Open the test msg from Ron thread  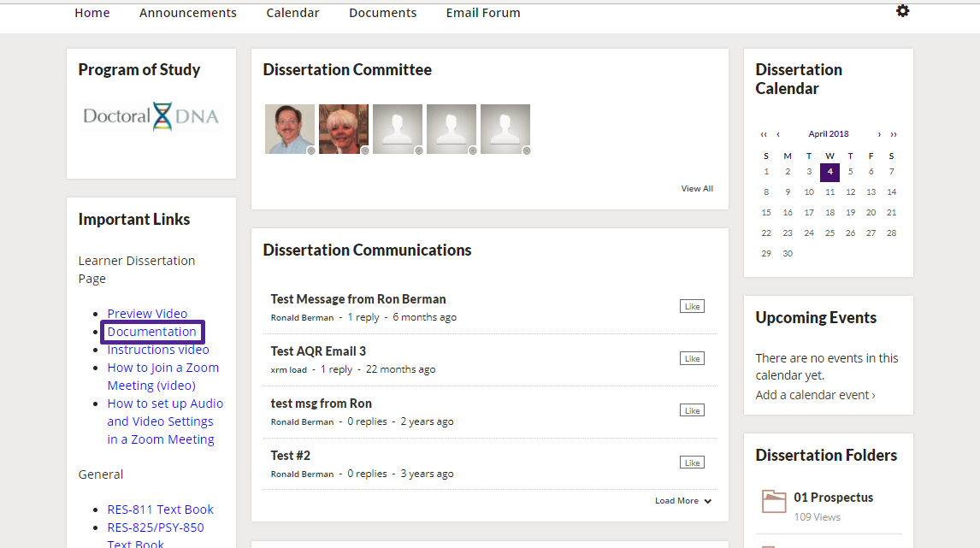(x=322, y=404)
